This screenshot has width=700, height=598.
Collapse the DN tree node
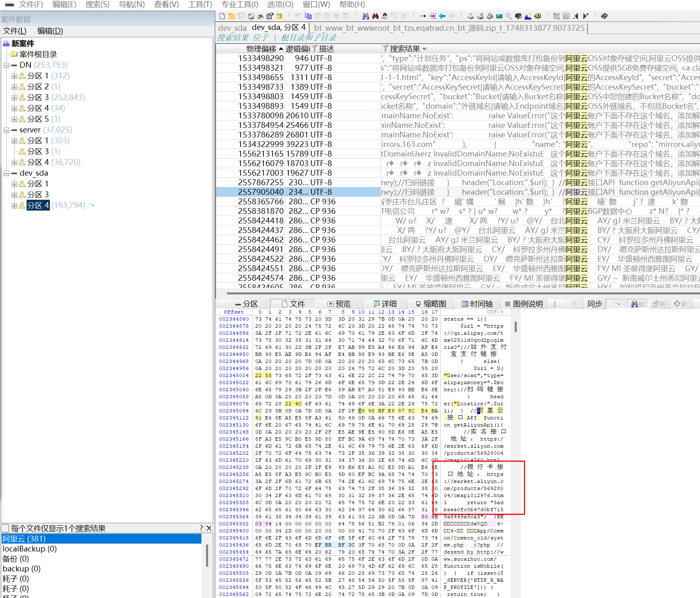[6, 65]
